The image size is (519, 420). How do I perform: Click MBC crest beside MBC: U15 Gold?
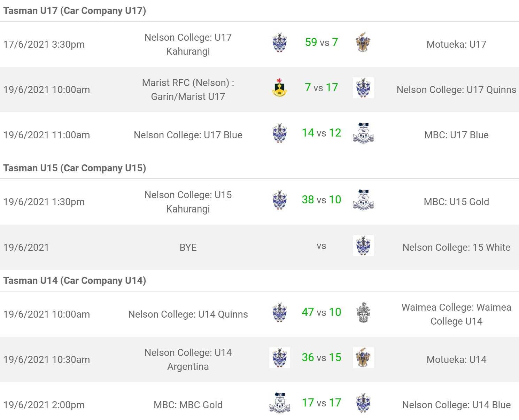363,200
